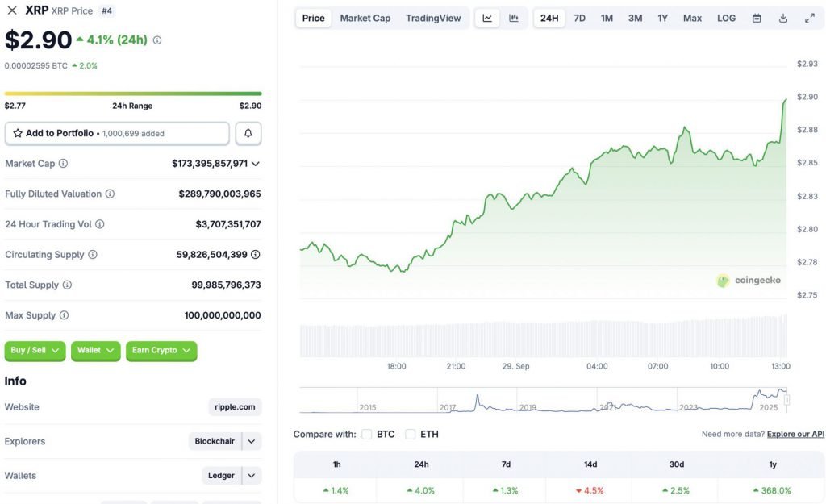Click the historical range navigator handle
Image resolution: width=826 pixels, height=504 pixels.
(x=786, y=399)
